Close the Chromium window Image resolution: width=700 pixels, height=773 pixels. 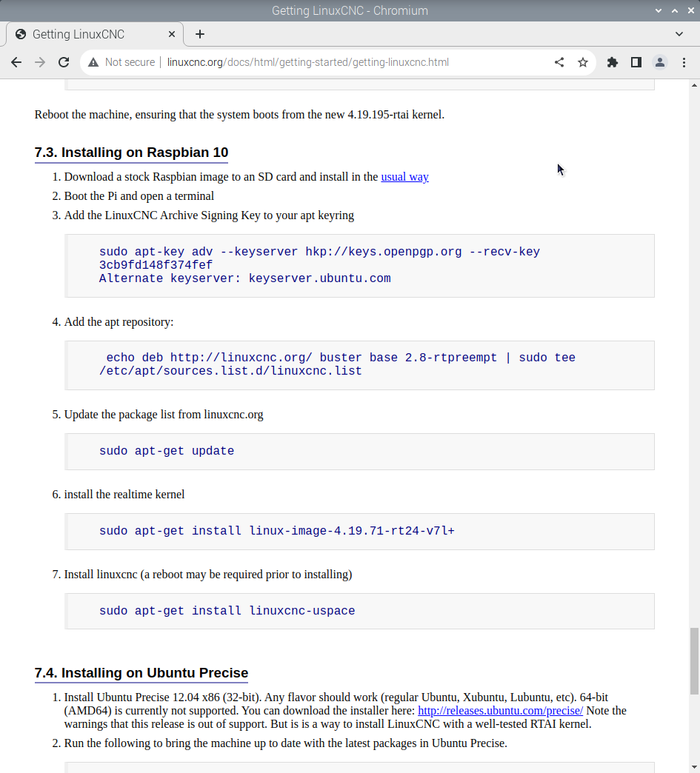click(x=690, y=10)
